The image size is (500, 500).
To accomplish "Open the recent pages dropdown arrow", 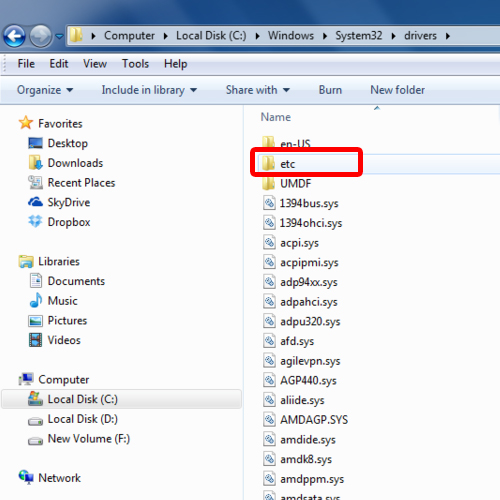I will coord(59,36).
